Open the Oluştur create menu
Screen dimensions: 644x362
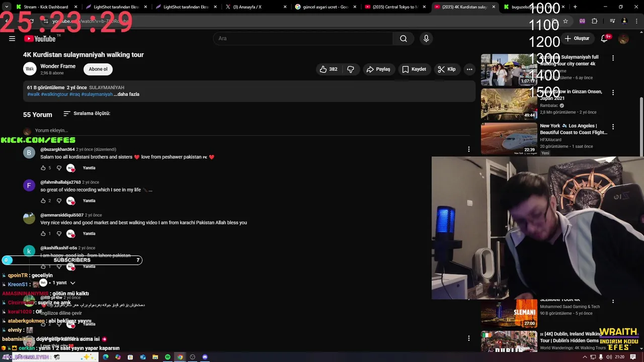tap(577, 39)
